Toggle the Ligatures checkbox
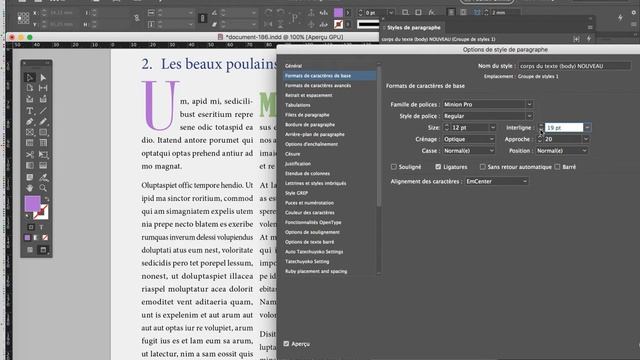 [x=438, y=167]
